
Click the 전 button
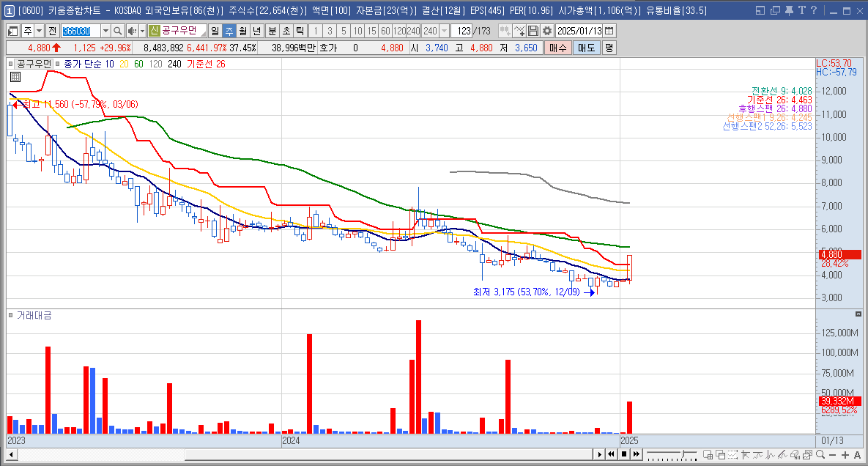[52, 31]
